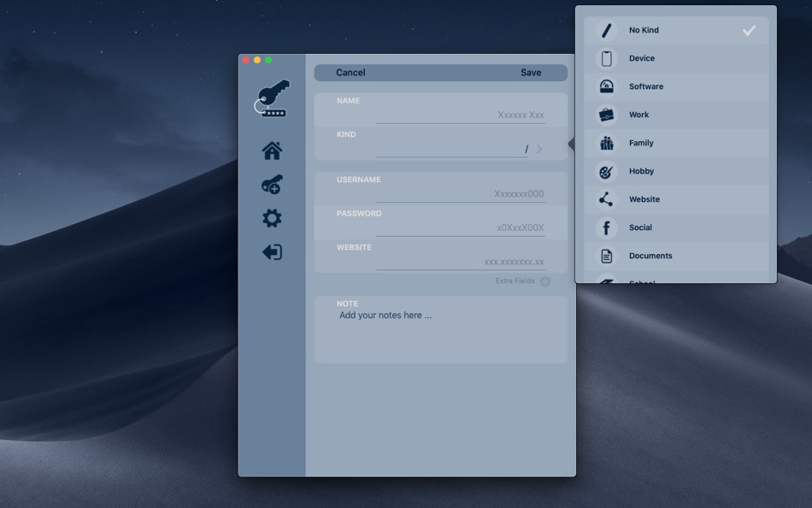The height and width of the screenshot is (508, 812).
Task: Click the slash kind icon in Kind field
Action: (x=527, y=150)
